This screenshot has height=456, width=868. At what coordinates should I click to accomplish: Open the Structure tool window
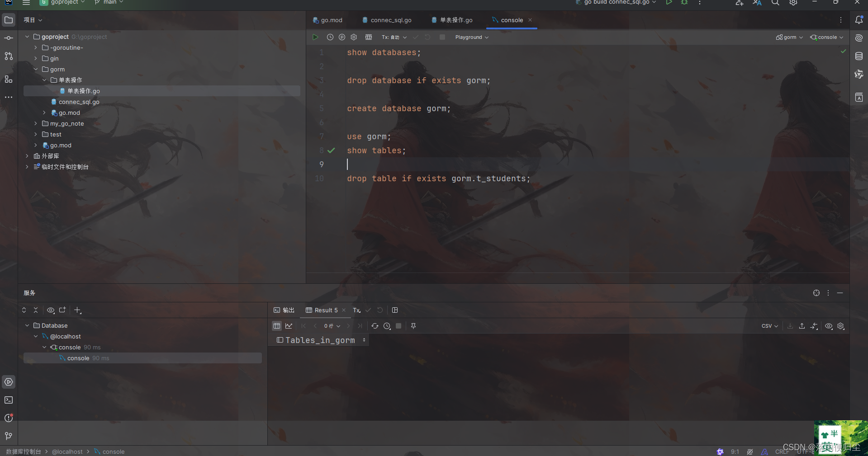point(9,79)
